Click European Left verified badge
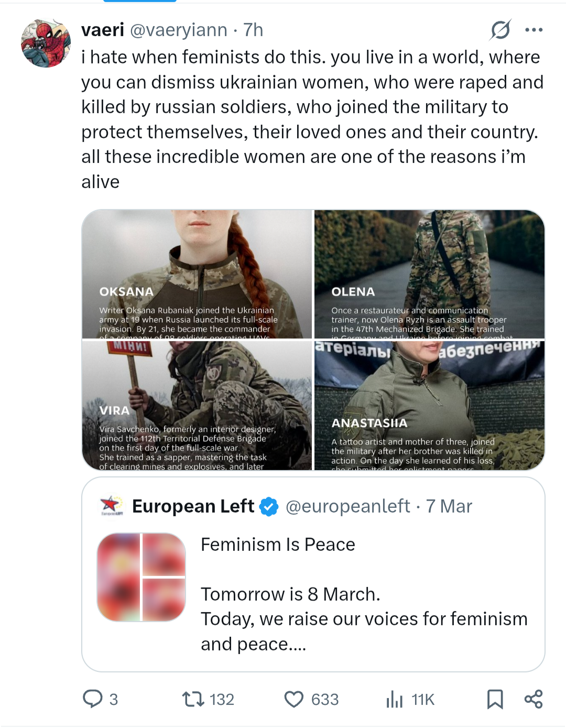Viewport: 566px width, 728px height. click(269, 506)
